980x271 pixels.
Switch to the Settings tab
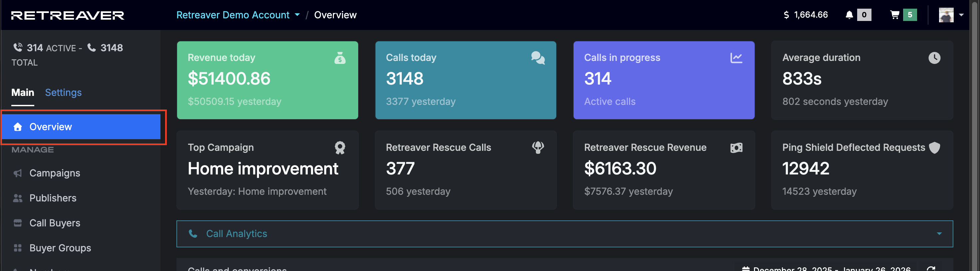[x=63, y=93]
